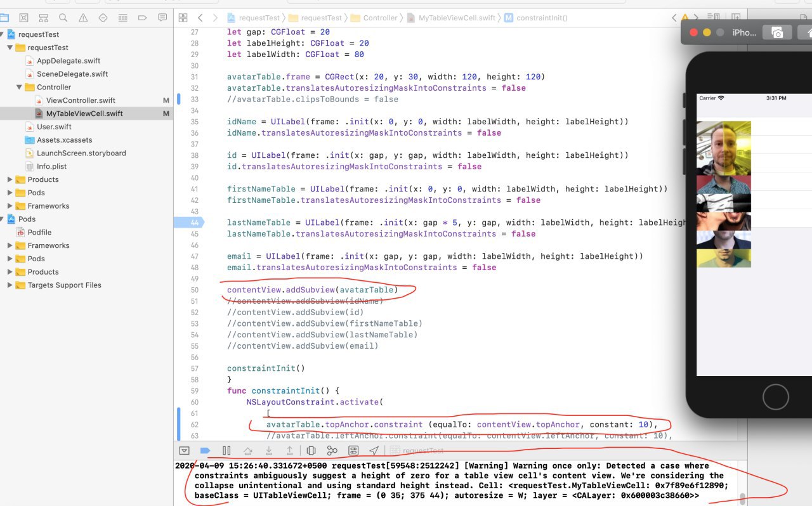Expand the first Frameworks group
The height and width of the screenshot is (506, 812).
click(10, 206)
